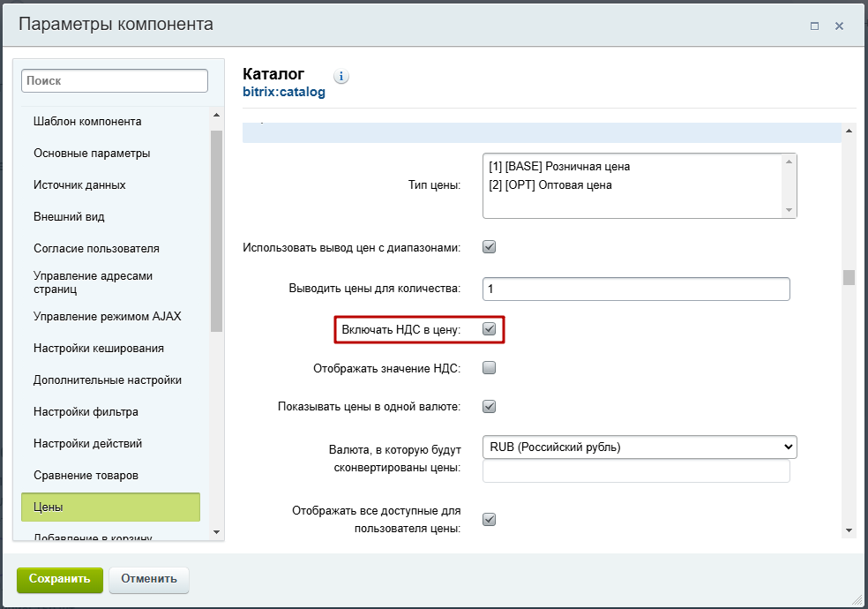Open Внешний вид section
Screen dimensions: 868x609
pos(69,216)
